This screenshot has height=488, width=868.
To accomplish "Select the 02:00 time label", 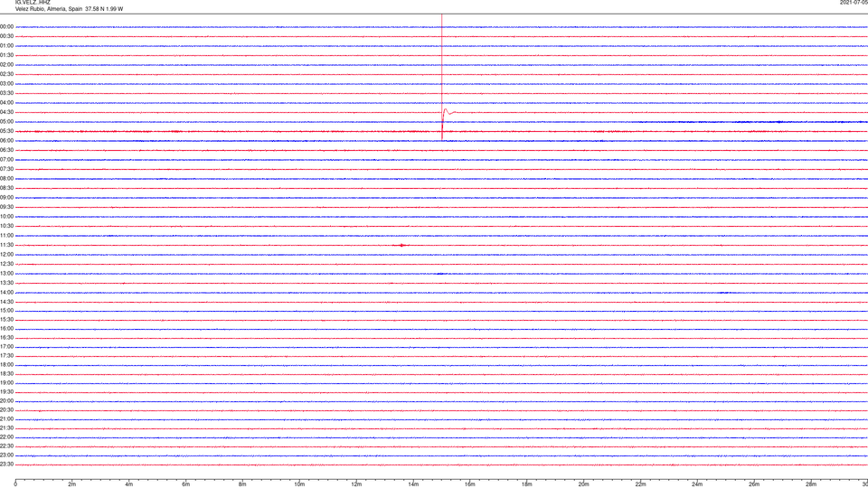I will (6, 65).
